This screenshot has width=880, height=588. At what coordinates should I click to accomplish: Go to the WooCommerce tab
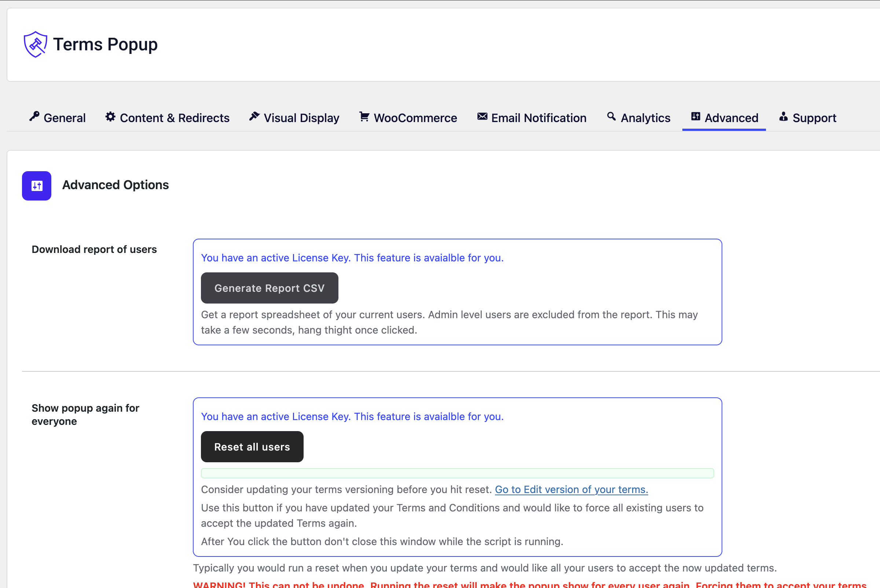(x=415, y=118)
